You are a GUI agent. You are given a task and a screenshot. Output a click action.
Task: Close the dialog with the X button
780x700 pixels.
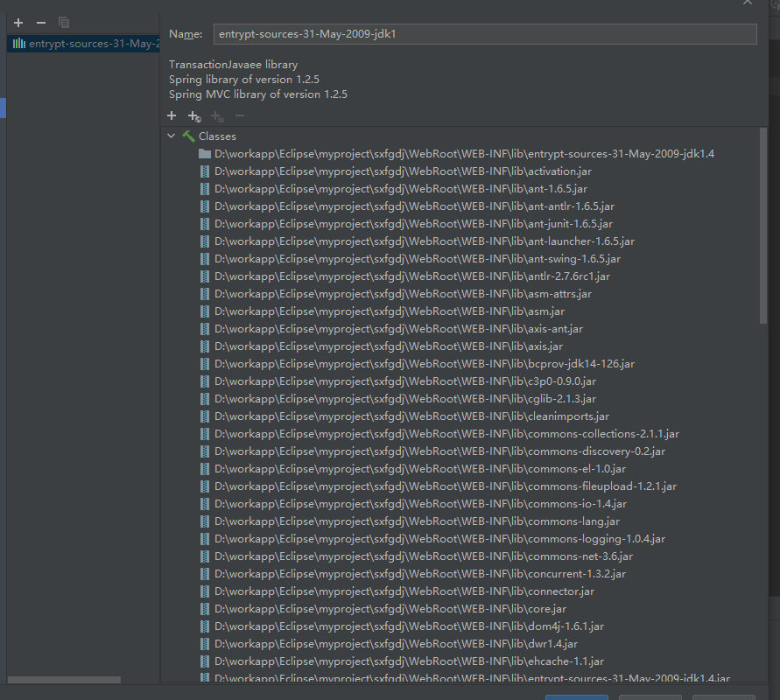747,2
